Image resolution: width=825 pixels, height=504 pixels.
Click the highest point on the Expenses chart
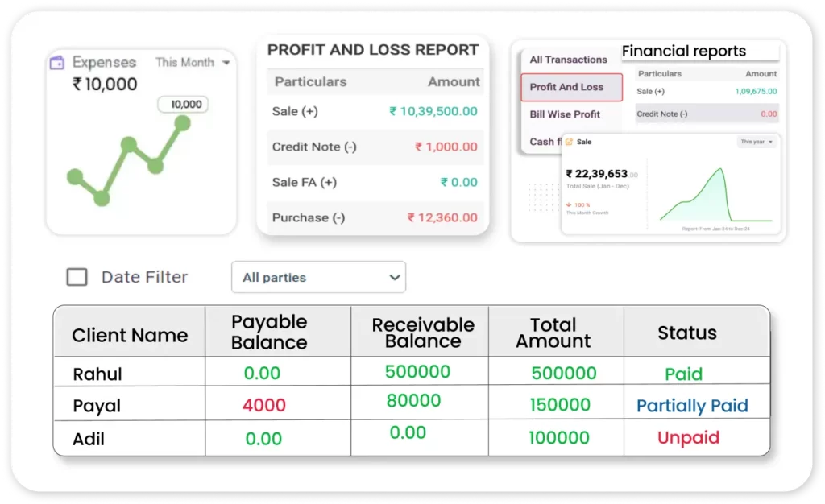(x=182, y=122)
